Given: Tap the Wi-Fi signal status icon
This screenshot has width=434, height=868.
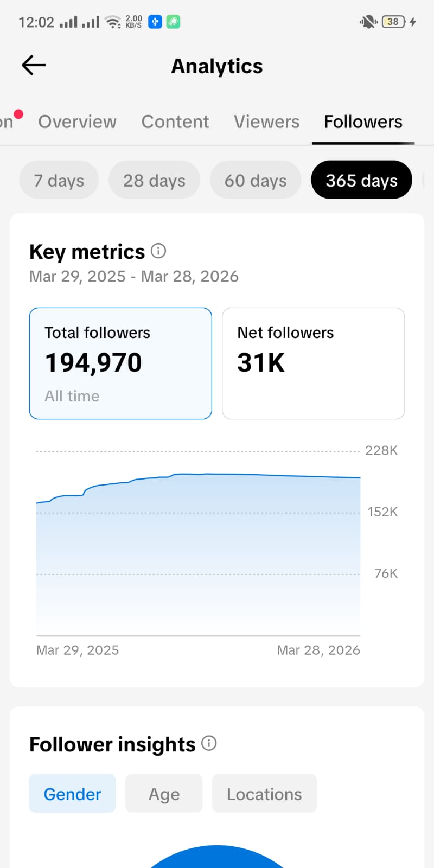Looking at the screenshot, I should pos(113,22).
